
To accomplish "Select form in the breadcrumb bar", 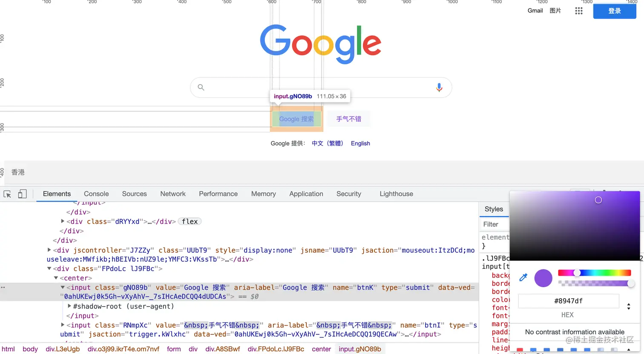I will point(174,349).
